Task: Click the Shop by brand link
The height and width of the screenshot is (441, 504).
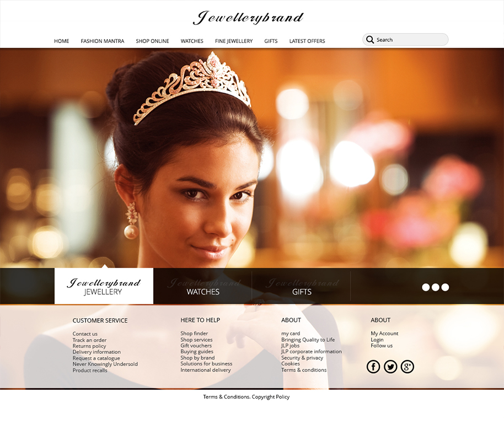Action: (197, 358)
